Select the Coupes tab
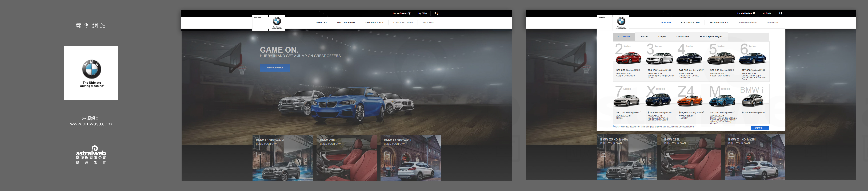Image resolution: width=868 pixels, height=191 pixels. (662, 36)
